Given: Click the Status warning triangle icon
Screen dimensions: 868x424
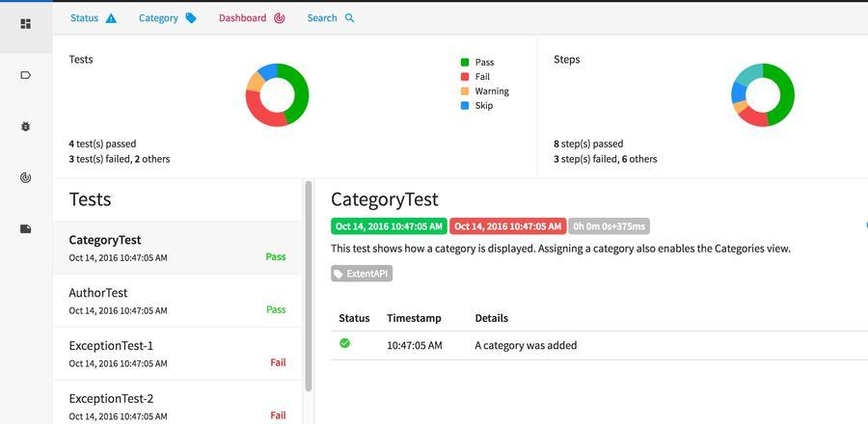Looking at the screenshot, I should pyautogui.click(x=111, y=18).
